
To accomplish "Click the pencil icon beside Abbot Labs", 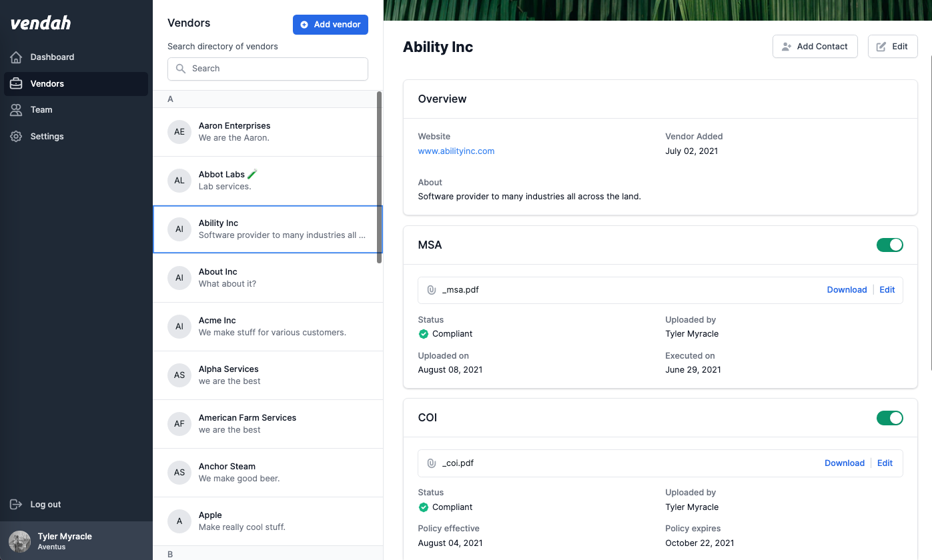I will click(x=252, y=173).
